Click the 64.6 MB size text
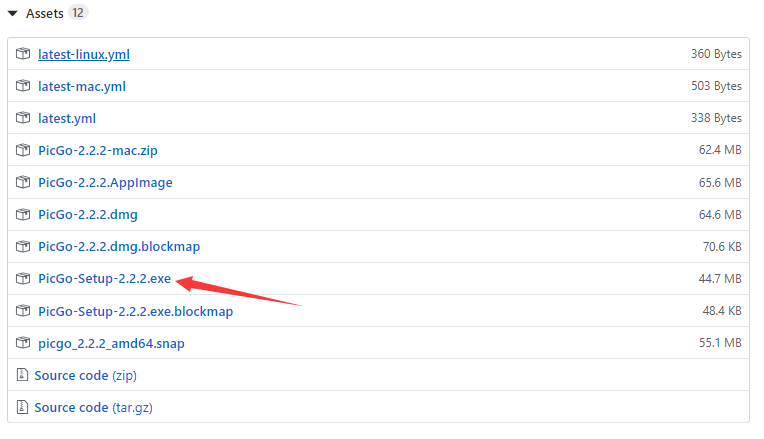This screenshot has height=439, width=764. click(720, 214)
